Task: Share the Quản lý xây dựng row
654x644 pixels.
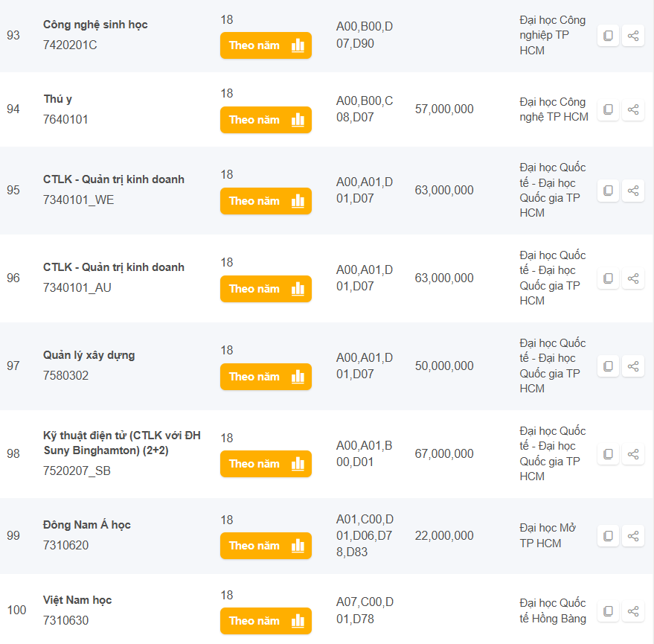Action: coord(633,366)
